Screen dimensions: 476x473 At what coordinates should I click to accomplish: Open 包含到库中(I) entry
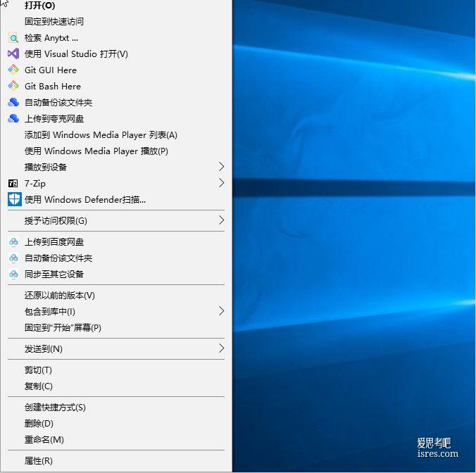pyautogui.click(x=116, y=312)
